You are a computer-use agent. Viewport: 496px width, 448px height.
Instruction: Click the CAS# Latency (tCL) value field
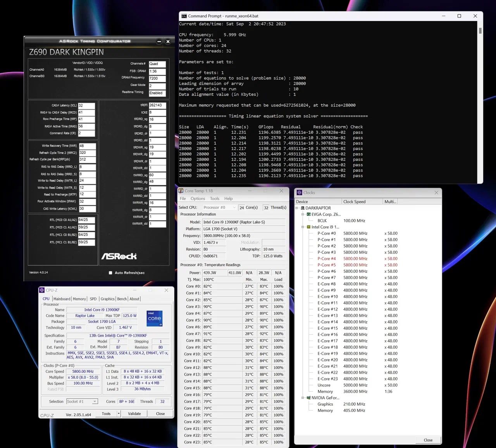click(x=86, y=105)
